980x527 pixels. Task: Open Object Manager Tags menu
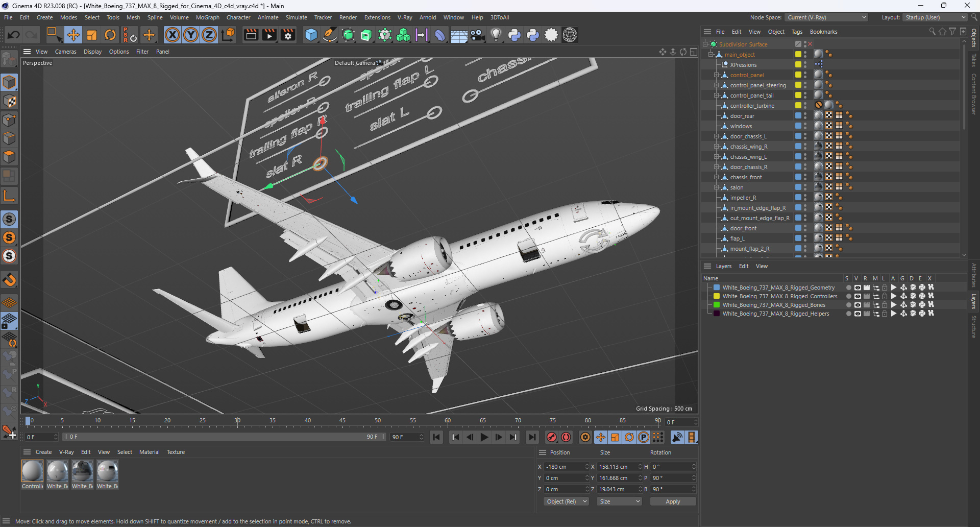pyautogui.click(x=797, y=32)
